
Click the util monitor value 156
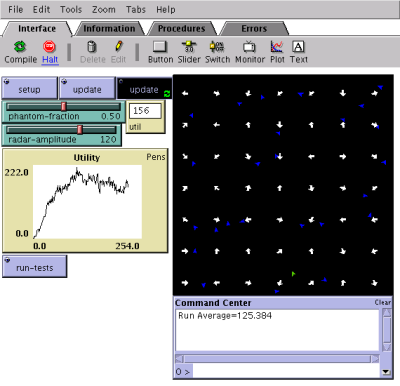[145, 111]
